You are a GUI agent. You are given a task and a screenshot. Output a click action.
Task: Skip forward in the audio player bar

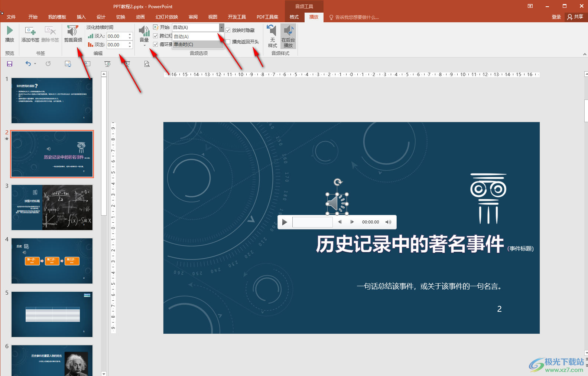pyautogui.click(x=352, y=222)
